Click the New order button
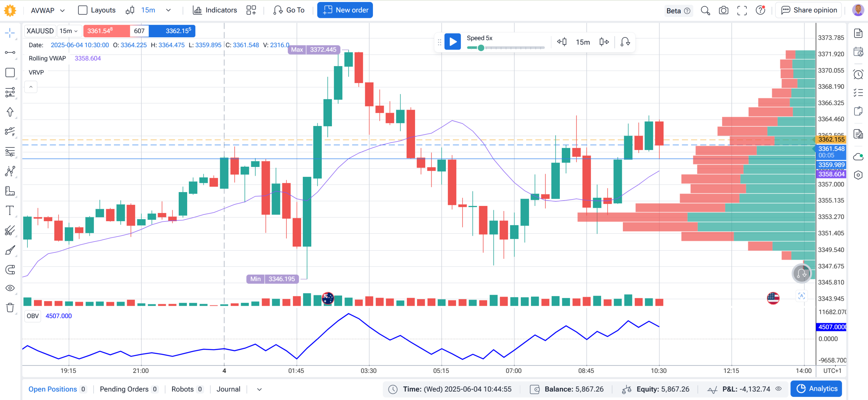The image size is (868, 400). [345, 10]
